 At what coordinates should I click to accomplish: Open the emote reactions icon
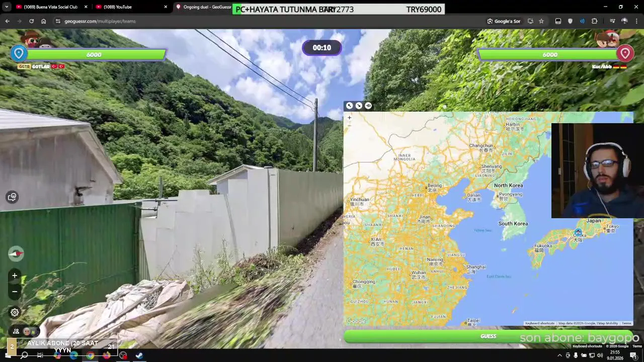tap(13, 197)
